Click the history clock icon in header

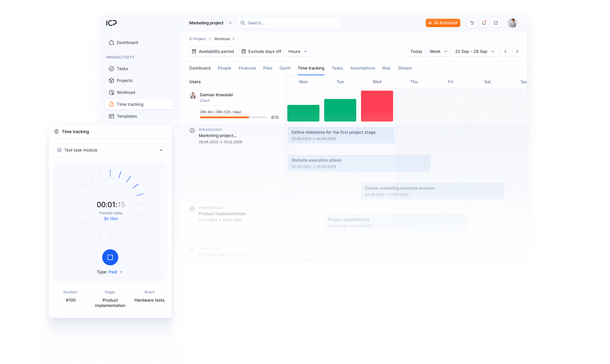click(472, 23)
